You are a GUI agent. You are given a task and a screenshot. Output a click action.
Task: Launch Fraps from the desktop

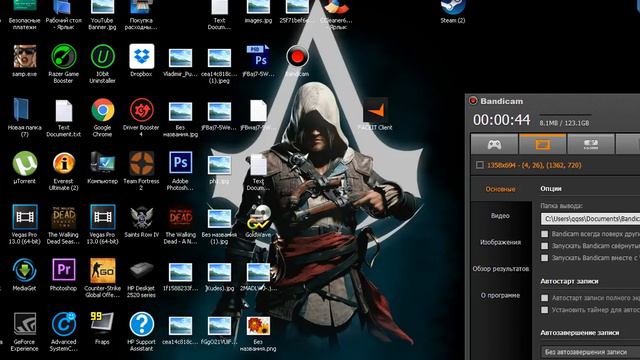tap(102, 328)
